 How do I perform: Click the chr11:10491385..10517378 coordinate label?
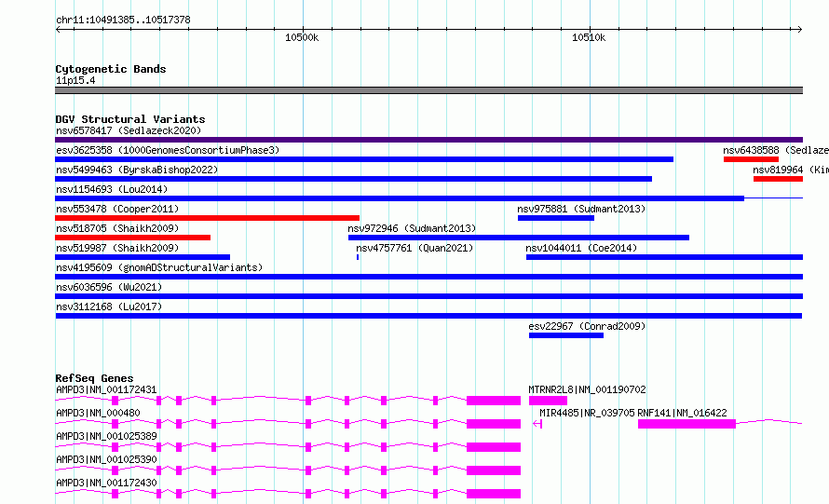tap(123, 20)
